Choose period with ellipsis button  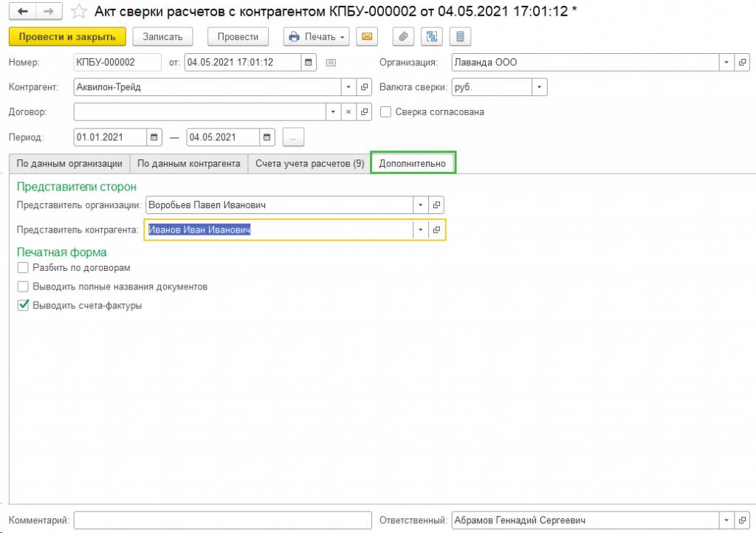tap(293, 137)
